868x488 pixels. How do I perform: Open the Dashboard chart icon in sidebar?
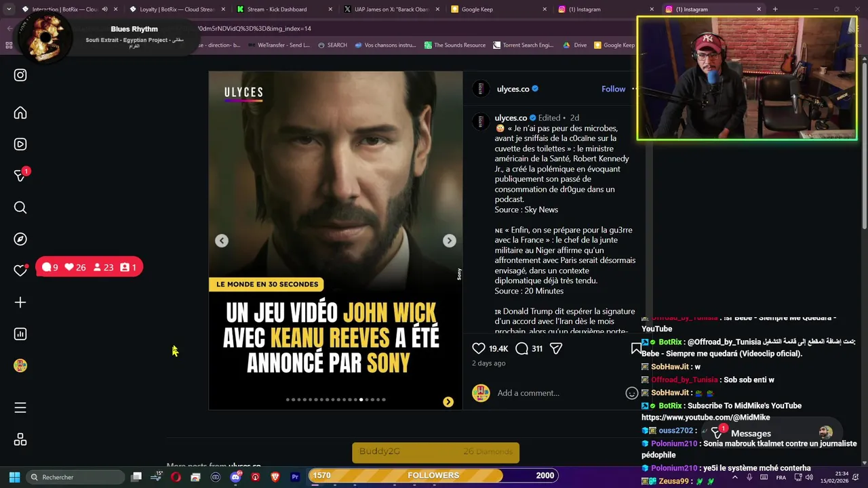click(20, 333)
